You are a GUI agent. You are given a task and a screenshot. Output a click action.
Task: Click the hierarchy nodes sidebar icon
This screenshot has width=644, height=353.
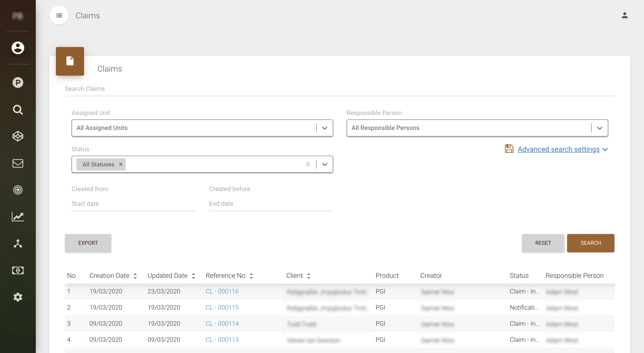pyautogui.click(x=18, y=243)
